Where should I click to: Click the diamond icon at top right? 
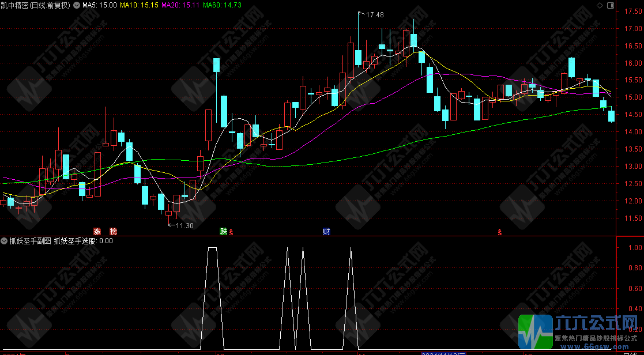point(600,5)
